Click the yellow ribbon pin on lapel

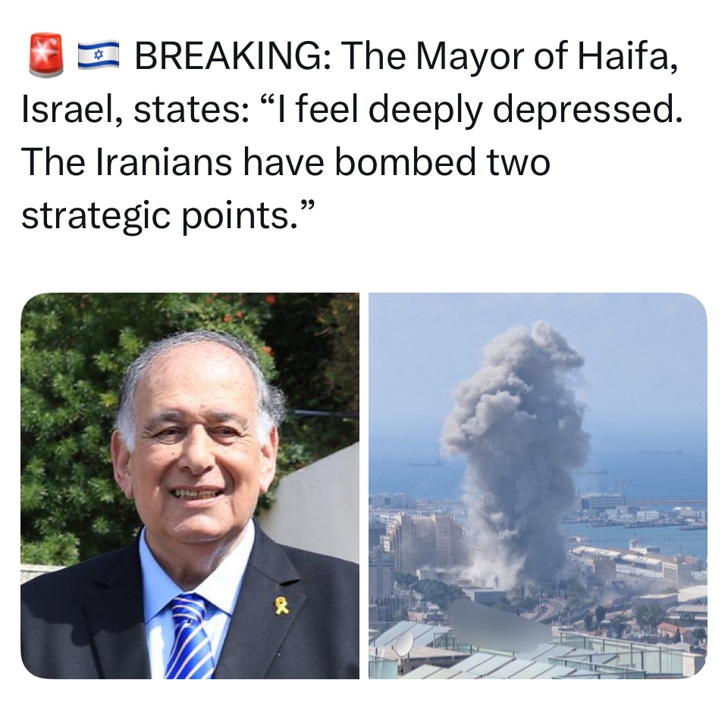point(282,606)
